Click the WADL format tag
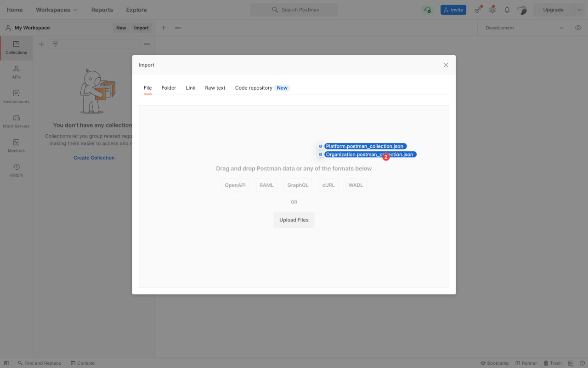The image size is (588, 368). (x=356, y=185)
